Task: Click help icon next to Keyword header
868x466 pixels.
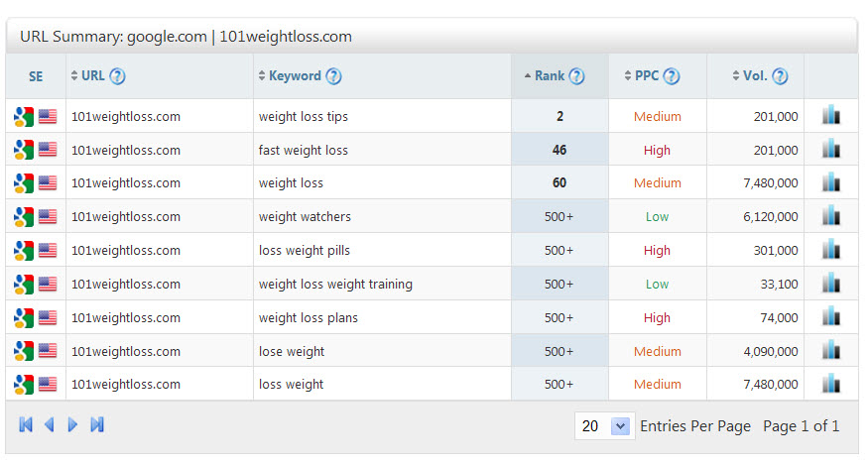Action: (333, 76)
